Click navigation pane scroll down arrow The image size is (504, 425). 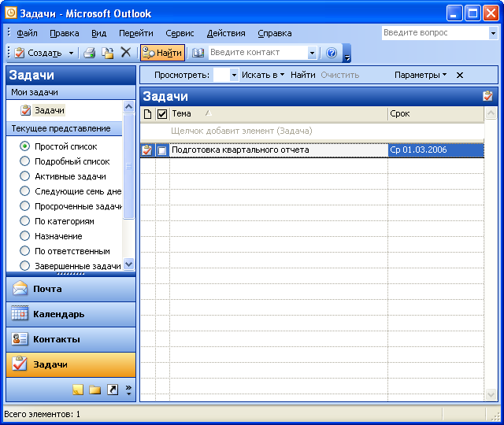pyautogui.click(x=129, y=264)
